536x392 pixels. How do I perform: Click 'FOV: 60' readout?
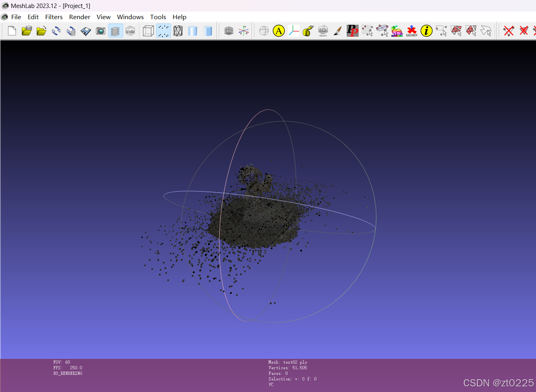[62, 362]
